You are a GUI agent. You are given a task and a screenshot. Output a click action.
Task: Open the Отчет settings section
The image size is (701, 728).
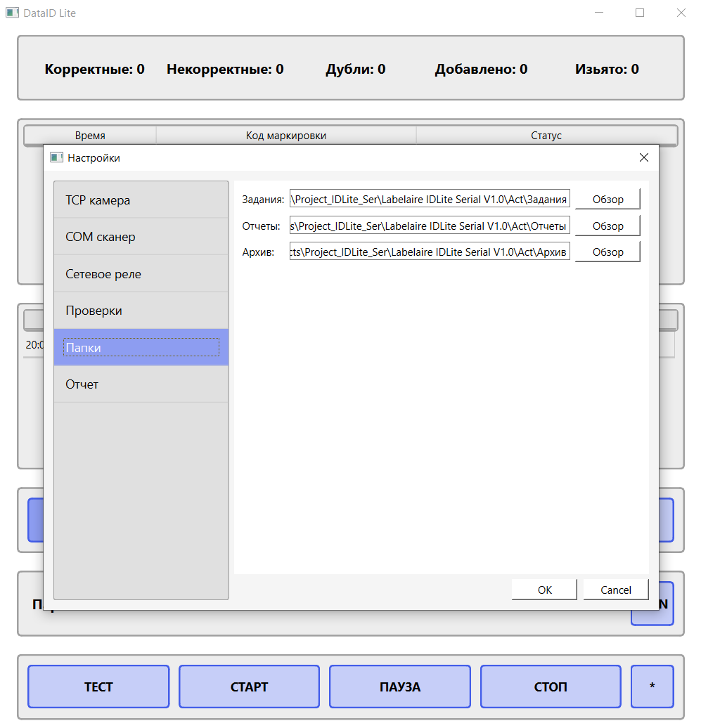tap(141, 384)
